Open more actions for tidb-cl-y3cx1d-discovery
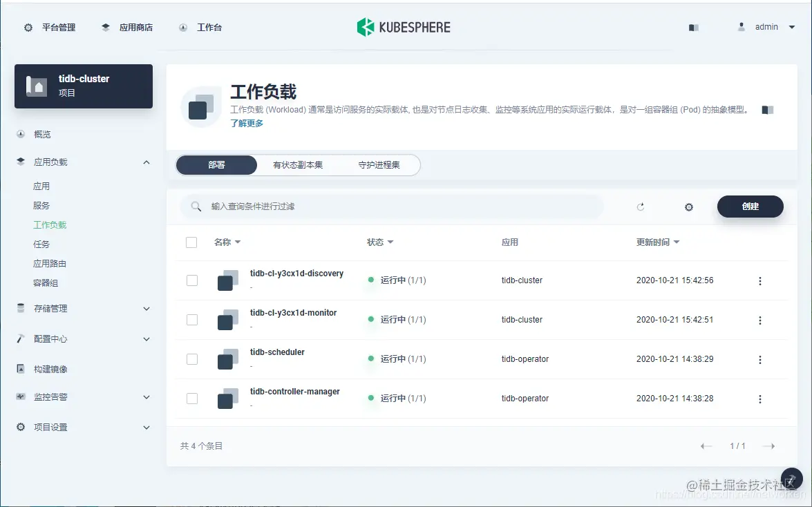This screenshot has height=507, width=812. [759, 280]
